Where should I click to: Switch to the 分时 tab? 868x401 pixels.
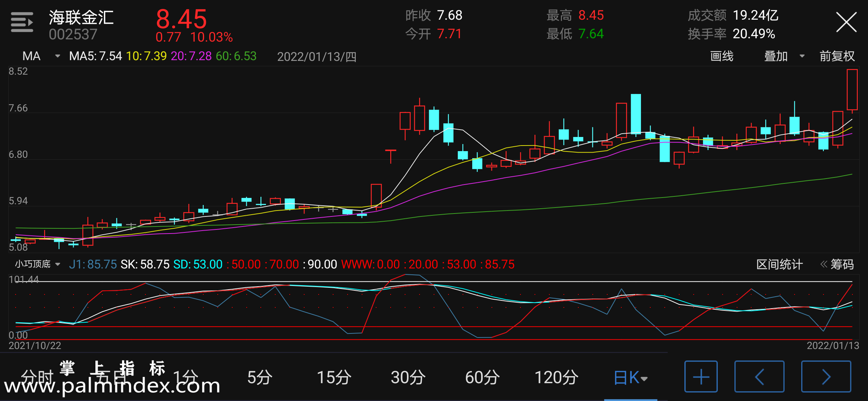coord(37,378)
